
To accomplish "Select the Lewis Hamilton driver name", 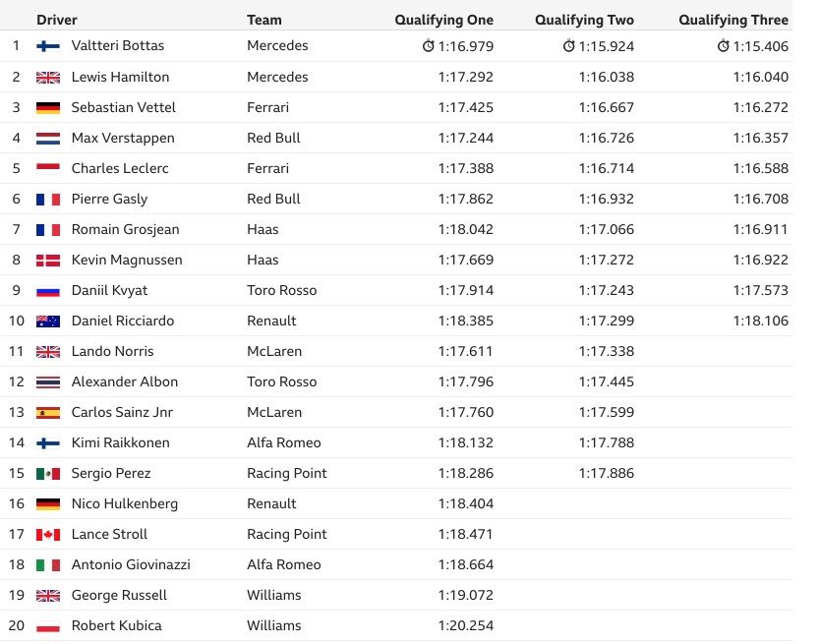I will [x=120, y=77].
